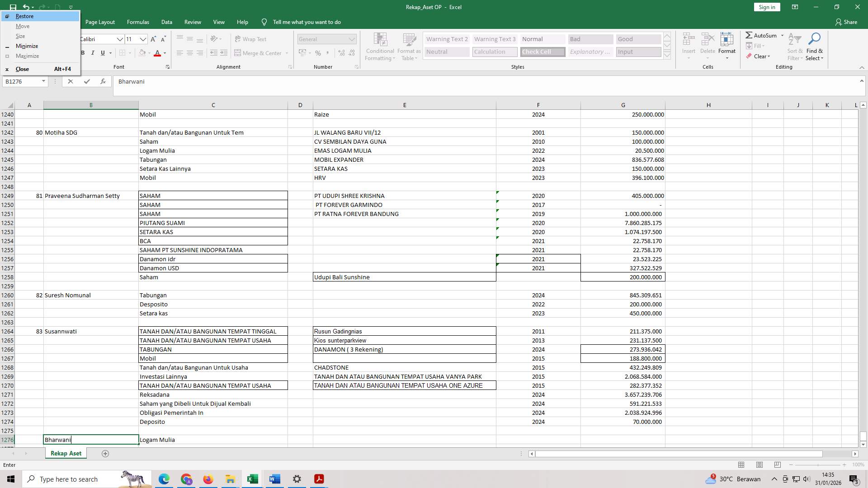Click the Fill Color icon
Viewport: 868px width, 488px height.
coord(142,53)
